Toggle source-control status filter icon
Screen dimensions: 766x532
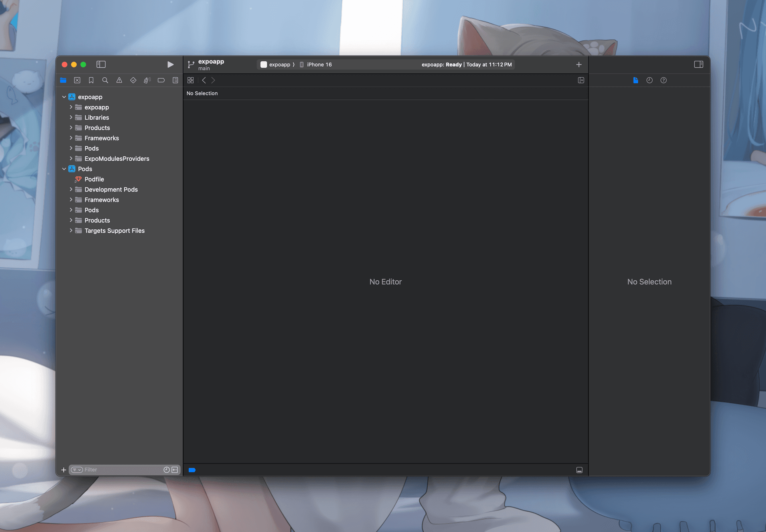coord(175,470)
